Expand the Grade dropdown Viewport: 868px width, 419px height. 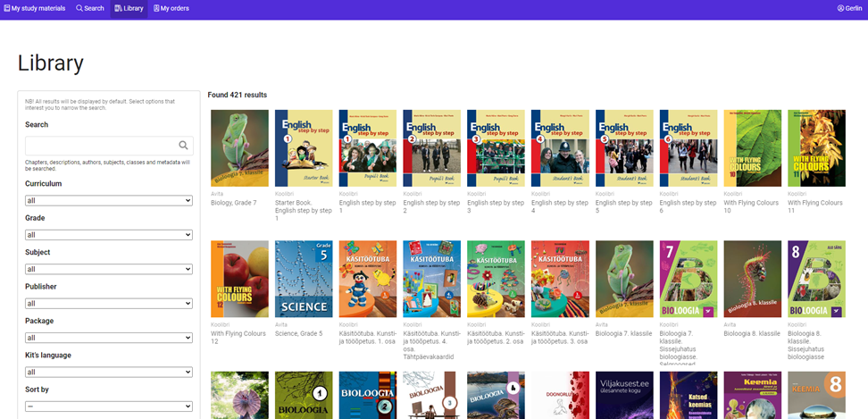pyautogui.click(x=109, y=235)
